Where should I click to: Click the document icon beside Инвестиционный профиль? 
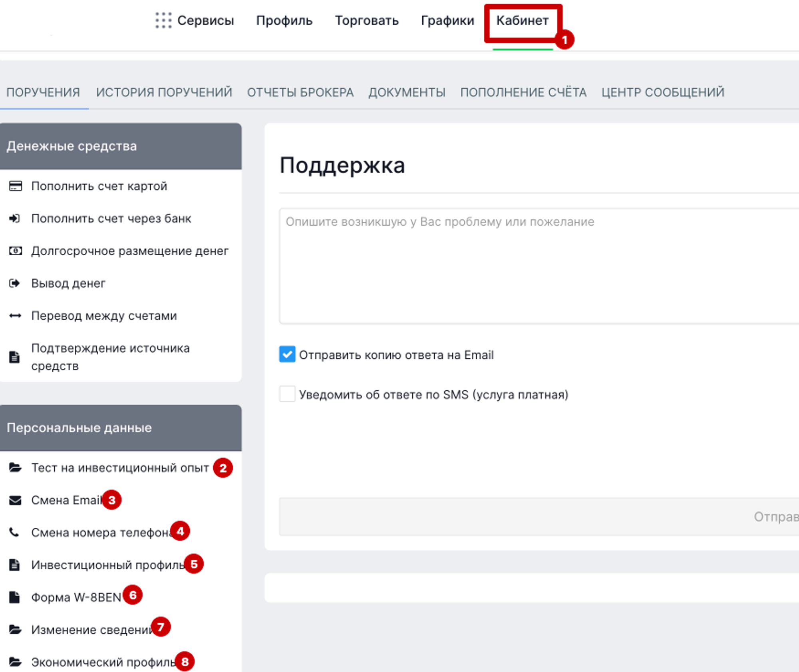click(15, 565)
